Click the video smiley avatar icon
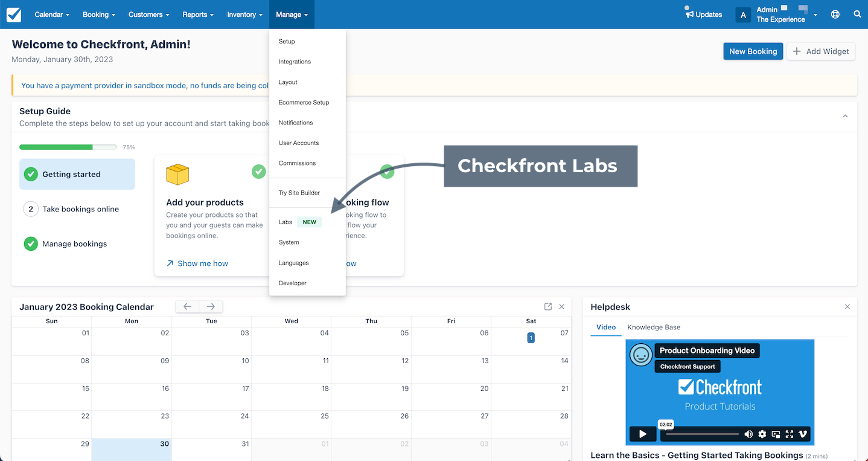The width and height of the screenshot is (868, 461). point(641,355)
